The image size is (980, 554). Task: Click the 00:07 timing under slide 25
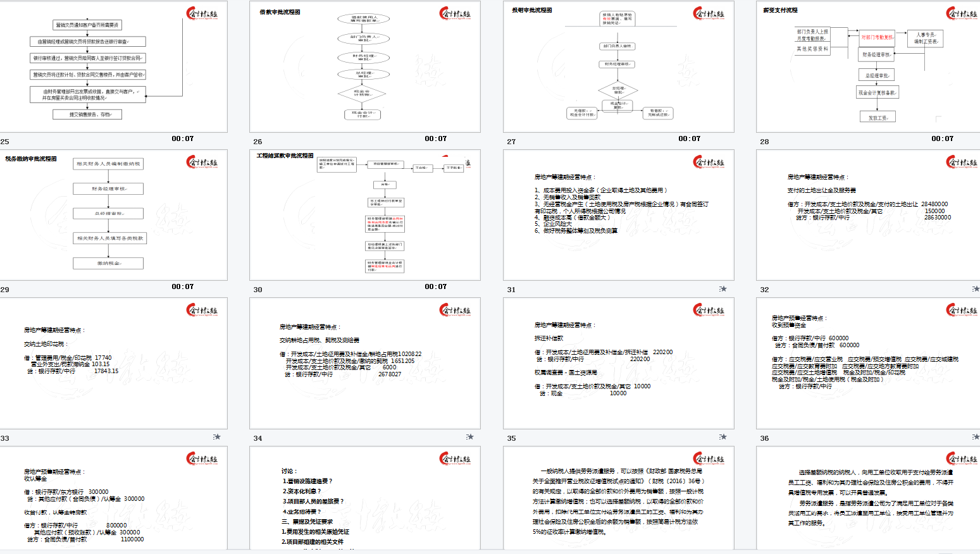(183, 138)
